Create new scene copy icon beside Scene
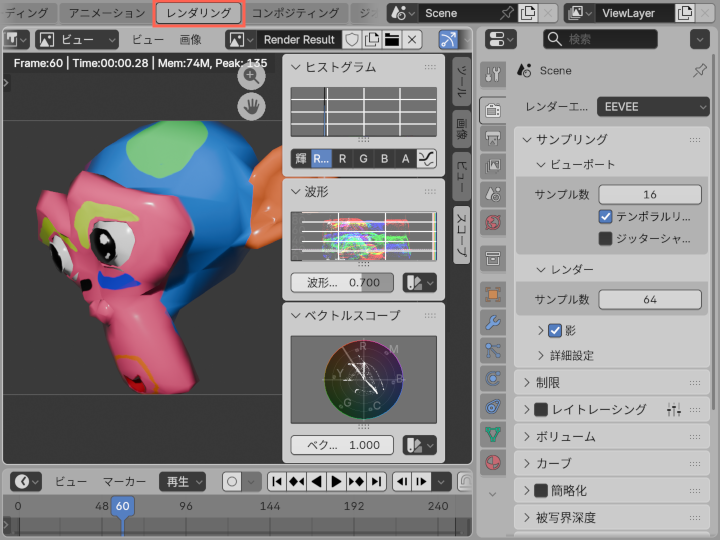Image resolution: width=720 pixels, height=540 pixels. pyautogui.click(x=528, y=13)
